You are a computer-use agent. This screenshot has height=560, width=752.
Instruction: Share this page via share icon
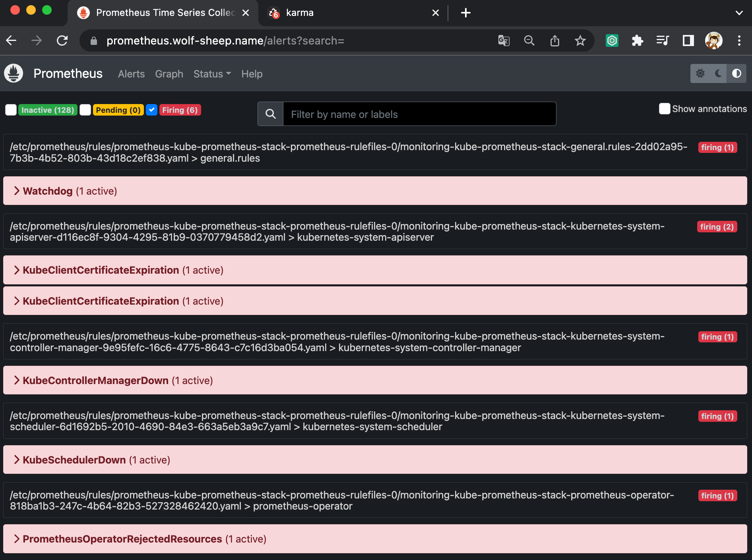tap(555, 41)
